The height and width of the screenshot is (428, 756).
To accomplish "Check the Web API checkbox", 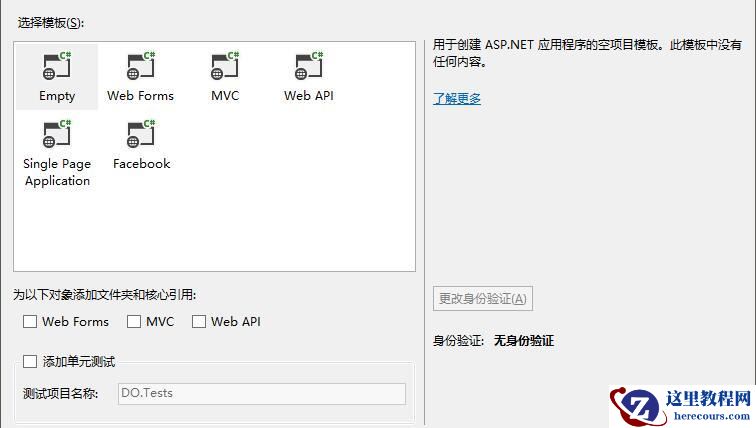I will 199,321.
